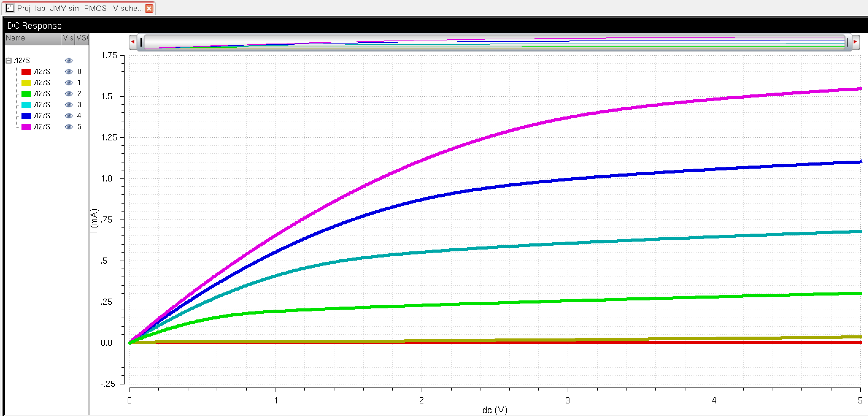Screen dimensions: 868x416
Task: Select the Proj_lab_JMY sim_PMOS_IV tab
Action: click(79, 8)
